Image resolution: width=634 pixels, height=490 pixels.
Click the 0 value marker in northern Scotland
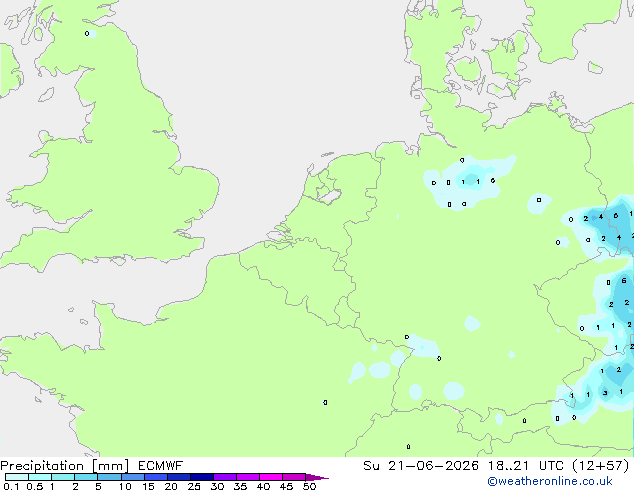pyautogui.click(x=87, y=34)
